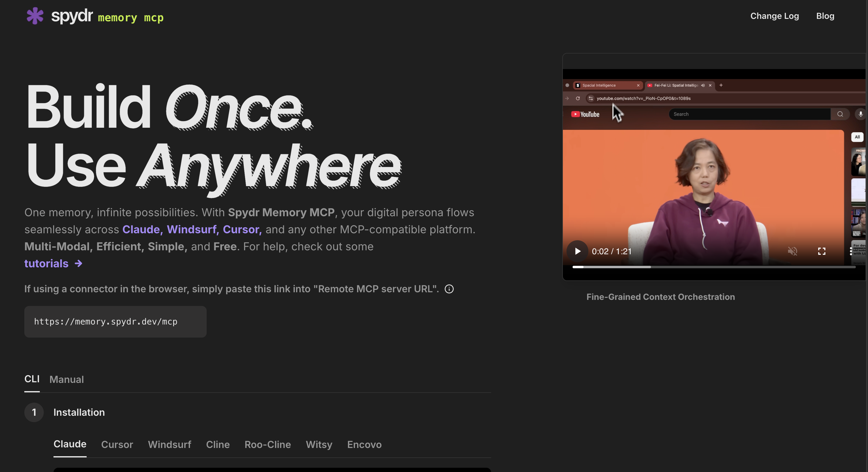The image size is (868, 472).
Task: Close the Spacial Intelligence browser tab
Action: point(638,85)
